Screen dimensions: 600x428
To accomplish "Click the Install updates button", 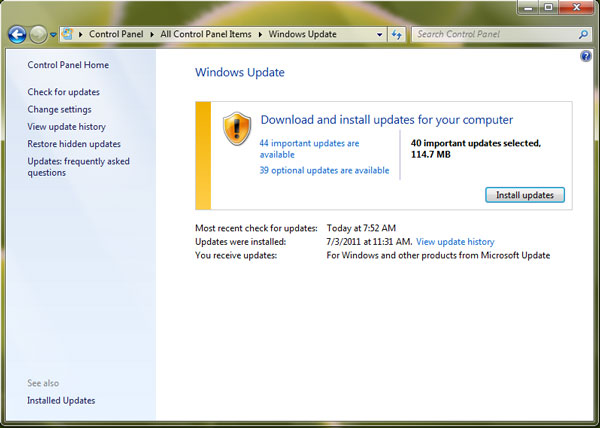I will click(x=525, y=195).
